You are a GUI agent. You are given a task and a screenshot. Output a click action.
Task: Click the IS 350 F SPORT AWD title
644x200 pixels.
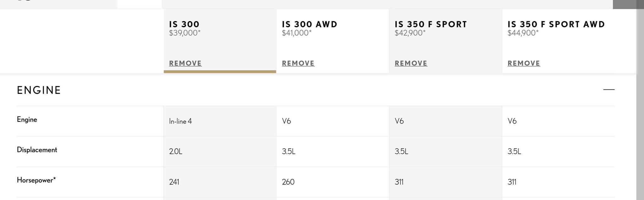point(556,24)
